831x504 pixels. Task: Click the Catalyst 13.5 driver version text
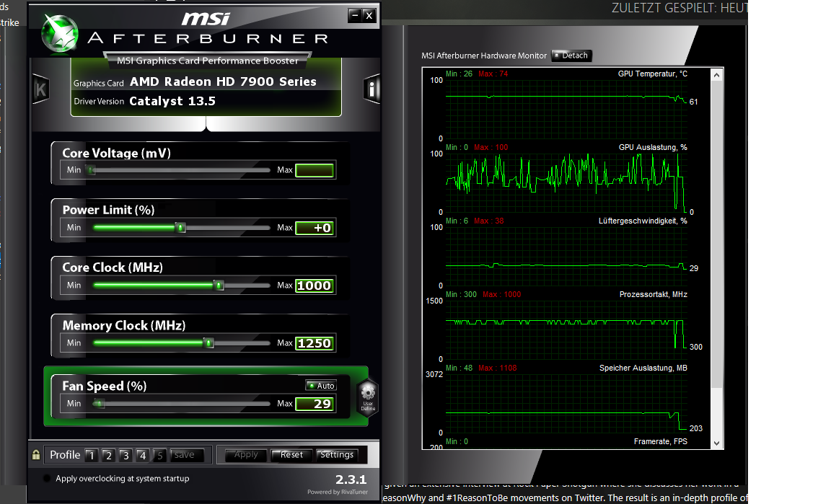point(172,101)
